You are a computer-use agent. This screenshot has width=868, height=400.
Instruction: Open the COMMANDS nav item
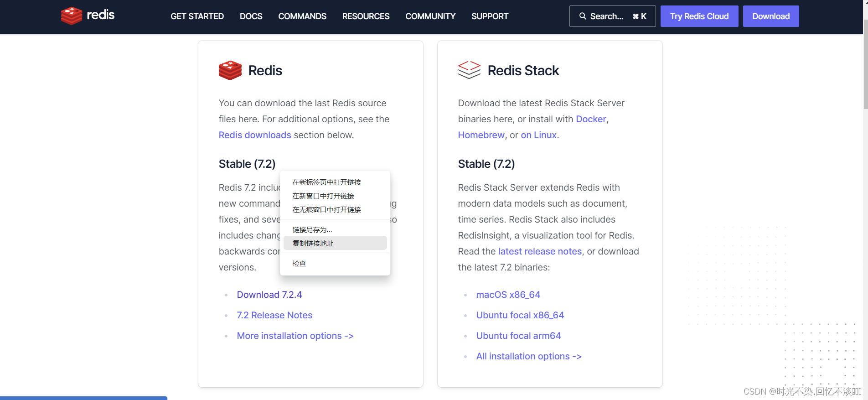pos(302,16)
